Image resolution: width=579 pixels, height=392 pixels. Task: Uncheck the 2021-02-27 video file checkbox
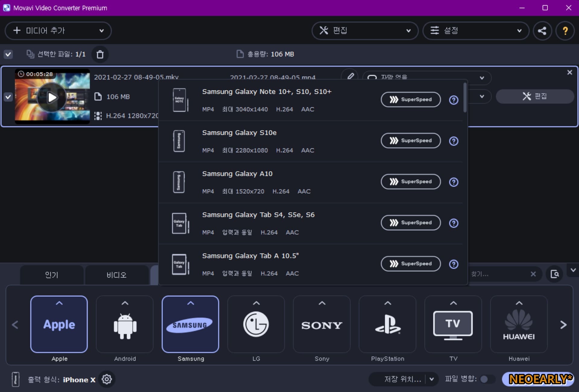8,97
